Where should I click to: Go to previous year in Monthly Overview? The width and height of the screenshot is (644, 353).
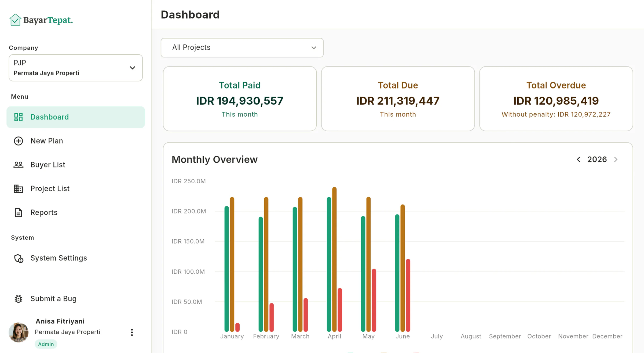click(579, 159)
